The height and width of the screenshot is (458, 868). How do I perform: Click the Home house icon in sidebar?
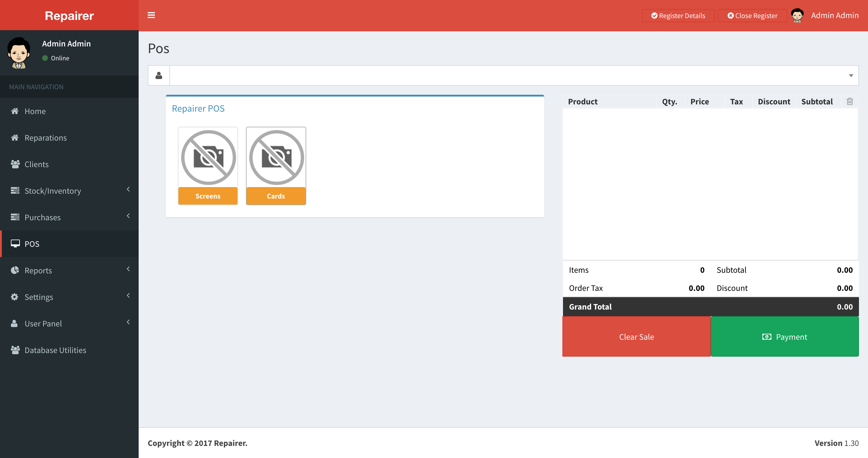[14, 111]
